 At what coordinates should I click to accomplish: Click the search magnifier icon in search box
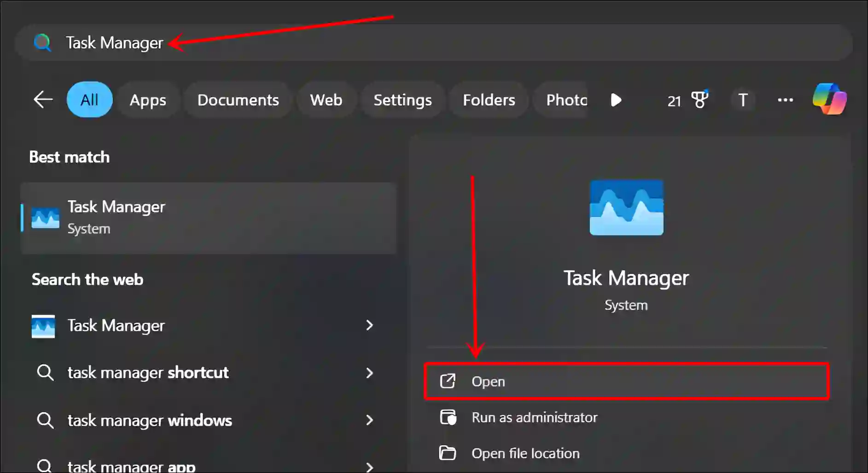[x=42, y=42]
